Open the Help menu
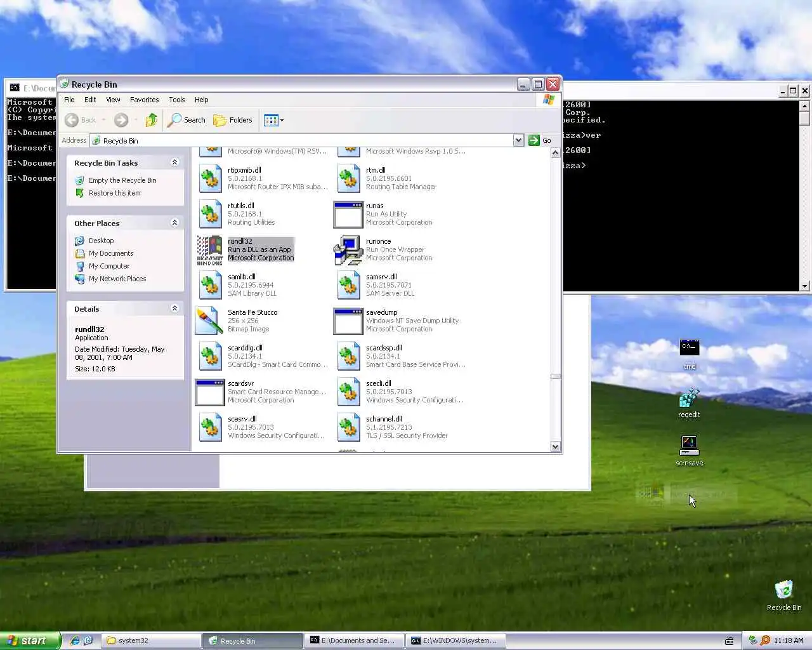This screenshot has height=650, width=812. (201, 100)
